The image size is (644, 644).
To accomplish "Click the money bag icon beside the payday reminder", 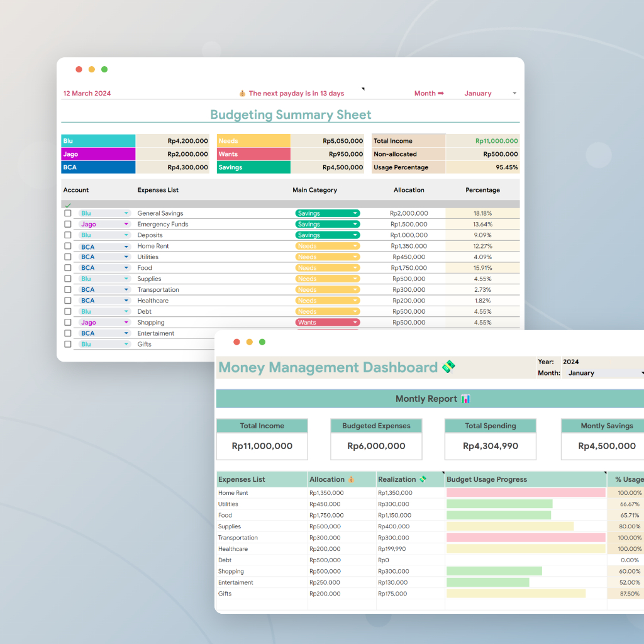I will tap(242, 92).
